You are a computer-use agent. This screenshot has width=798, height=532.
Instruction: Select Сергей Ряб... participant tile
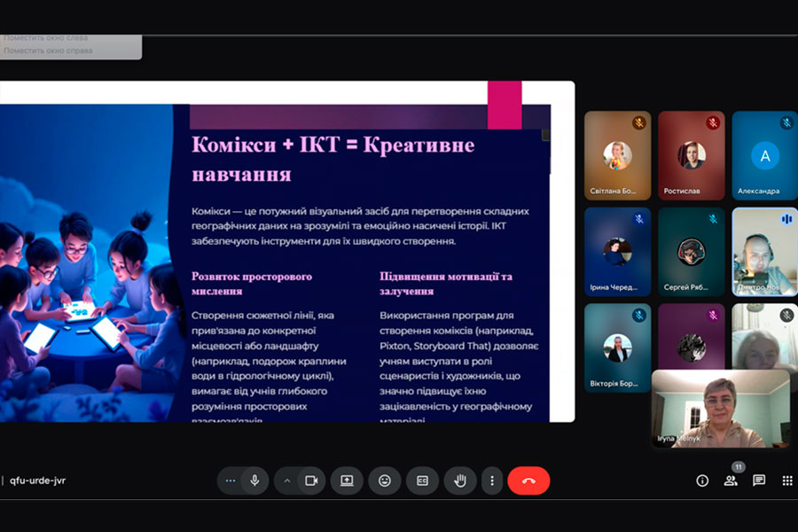pos(691,252)
